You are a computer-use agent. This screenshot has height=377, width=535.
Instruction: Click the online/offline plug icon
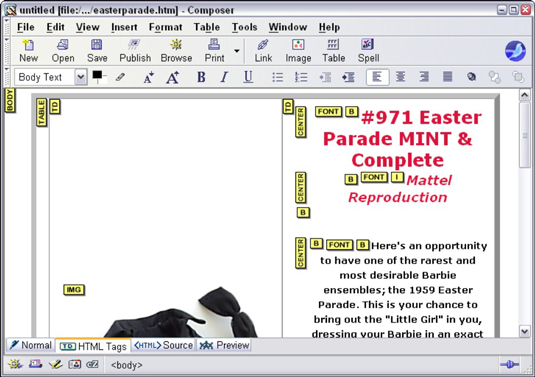point(509,364)
